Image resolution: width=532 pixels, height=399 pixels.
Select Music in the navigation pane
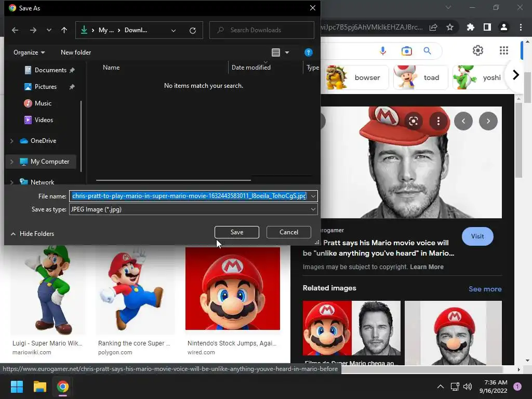point(37,103)
